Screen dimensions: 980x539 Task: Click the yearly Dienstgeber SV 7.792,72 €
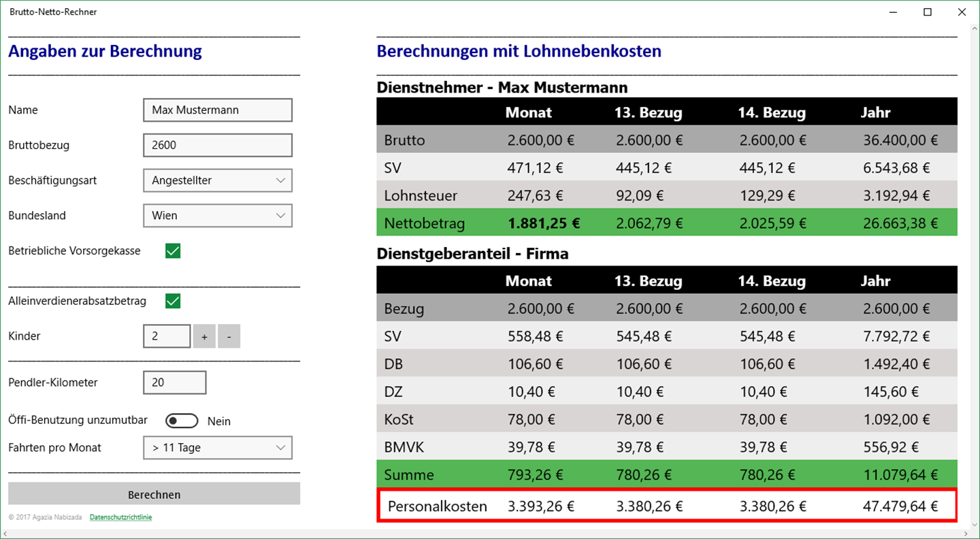(x=897, y=336)
